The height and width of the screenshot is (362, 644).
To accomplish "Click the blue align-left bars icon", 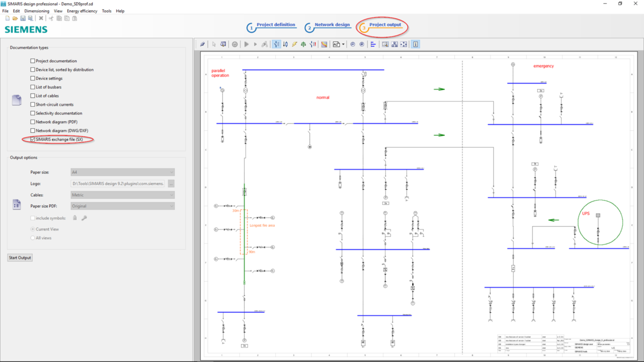I will pos(373,44).
